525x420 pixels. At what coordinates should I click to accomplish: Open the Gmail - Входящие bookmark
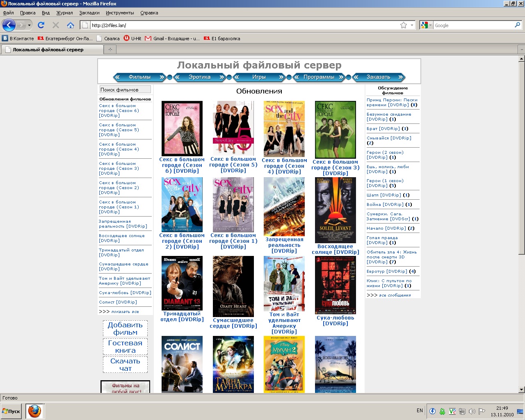pyautogui.click(x=172, y=39)
